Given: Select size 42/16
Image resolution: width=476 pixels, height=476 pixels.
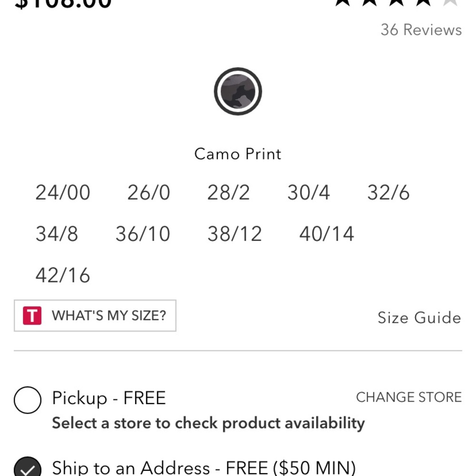Looking at the screenshot, I should point(62,275).
